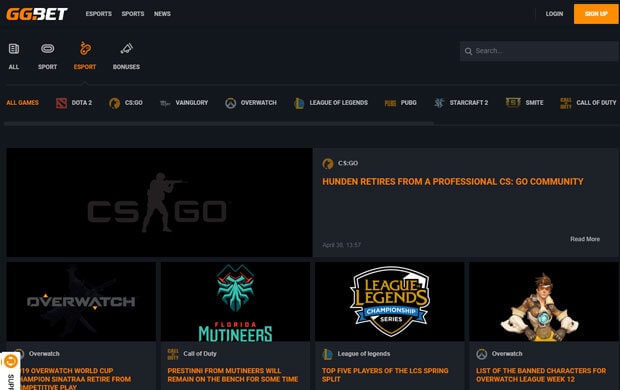Screen dimensions: 620x390
Task: Open the BONUSES megaphone icon
Action: pos(127,49)
